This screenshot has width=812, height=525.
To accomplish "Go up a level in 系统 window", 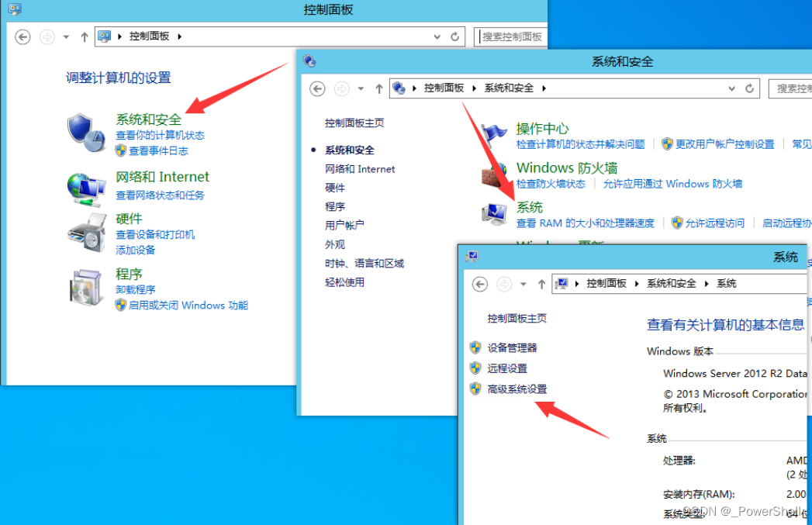I will (x=541, y=285).
